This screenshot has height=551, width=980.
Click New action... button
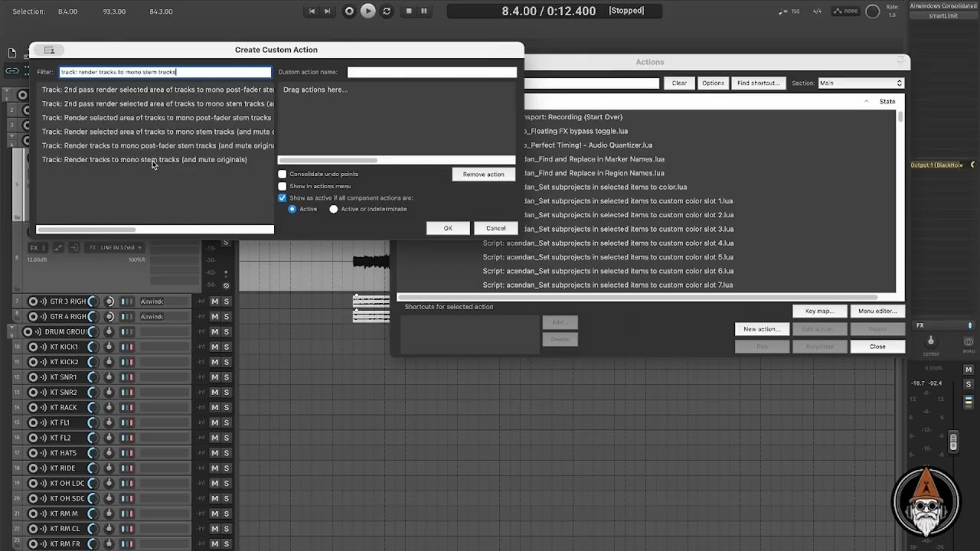[762, 329]
